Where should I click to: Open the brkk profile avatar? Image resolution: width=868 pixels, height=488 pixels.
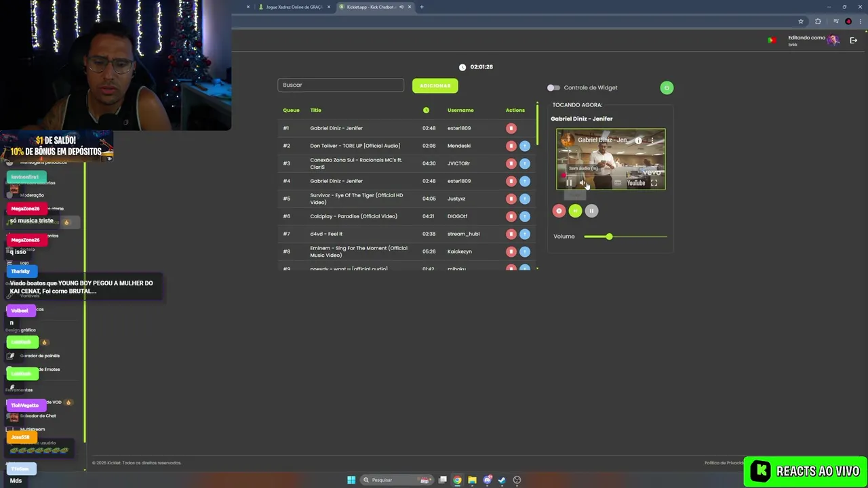833,41
